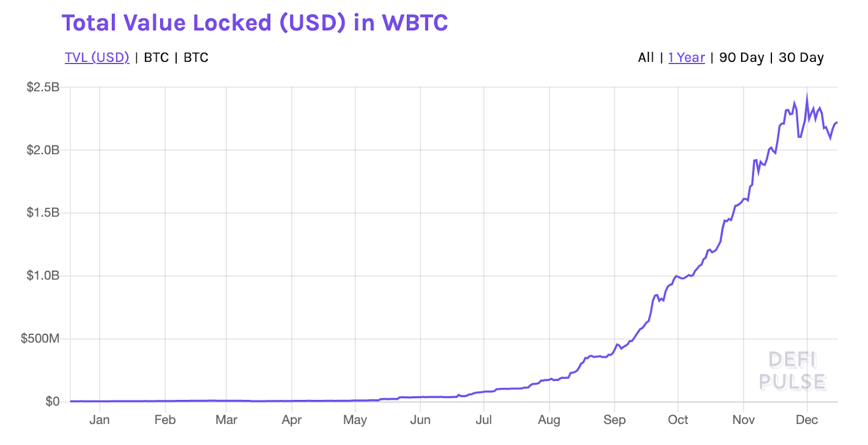Click the $1.0B y-axis label

[43, 276]
